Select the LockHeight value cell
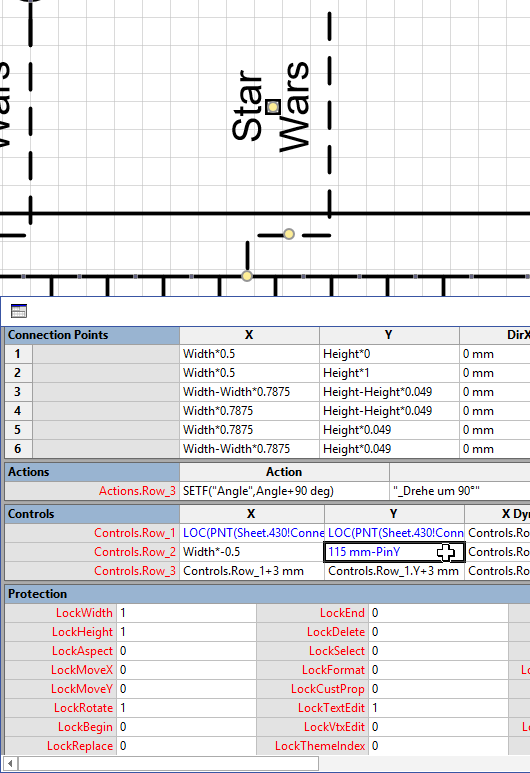 [186, 632]
